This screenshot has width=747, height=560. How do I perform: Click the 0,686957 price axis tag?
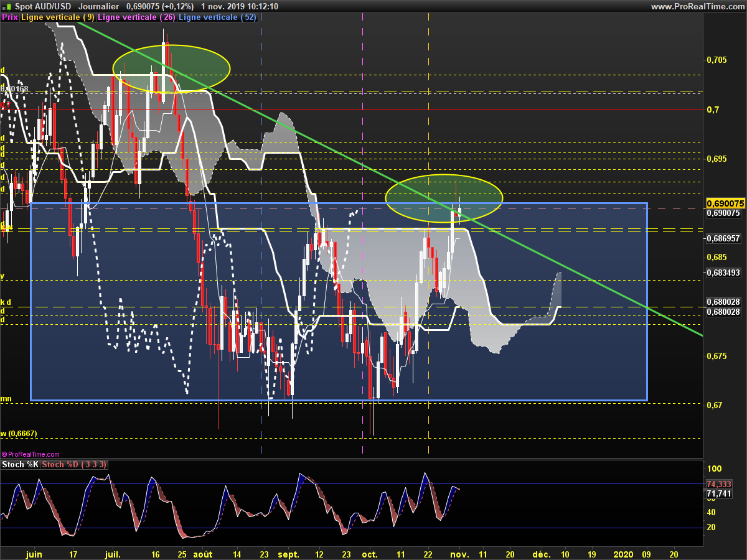(x=723, y=238)
